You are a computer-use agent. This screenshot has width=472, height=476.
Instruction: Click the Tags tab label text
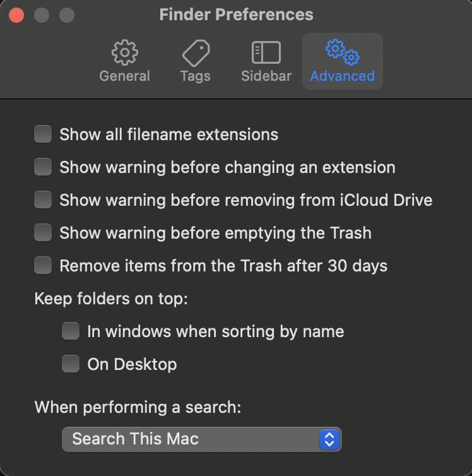pyautogui.click(x=196, y=76)
